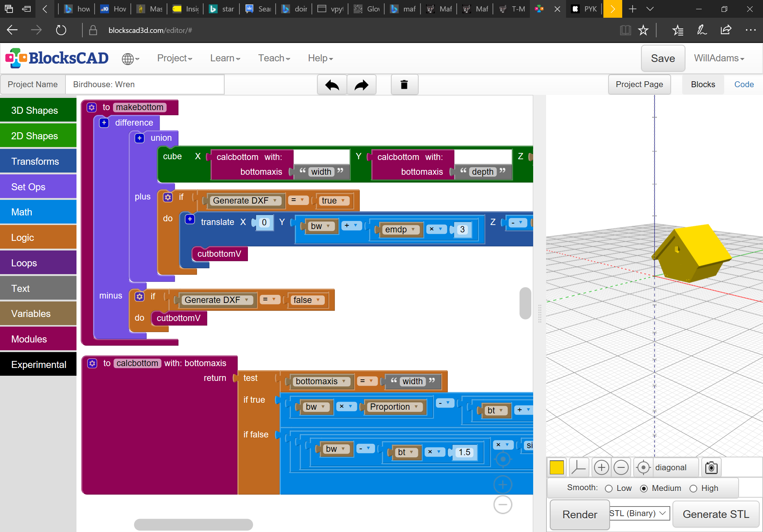Open the Project menu
763x532 pixels.
pyautogui.click(x=175, y=58)
